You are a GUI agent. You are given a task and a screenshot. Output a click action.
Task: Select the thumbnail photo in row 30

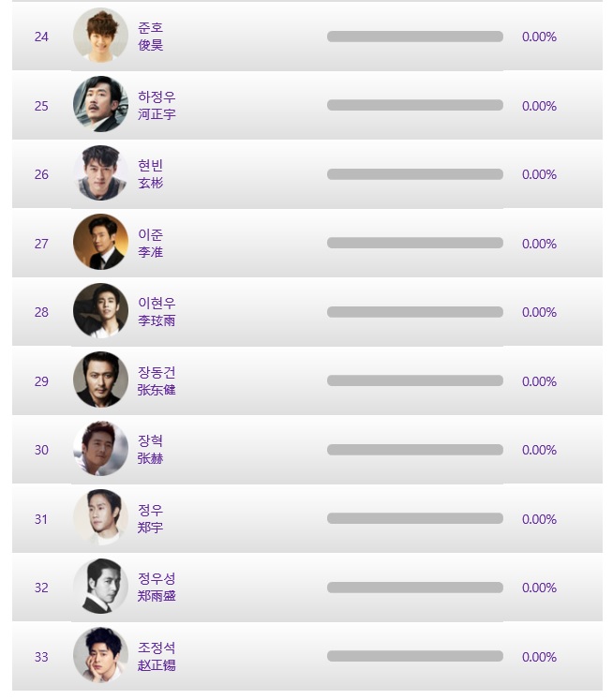[100, 448]
